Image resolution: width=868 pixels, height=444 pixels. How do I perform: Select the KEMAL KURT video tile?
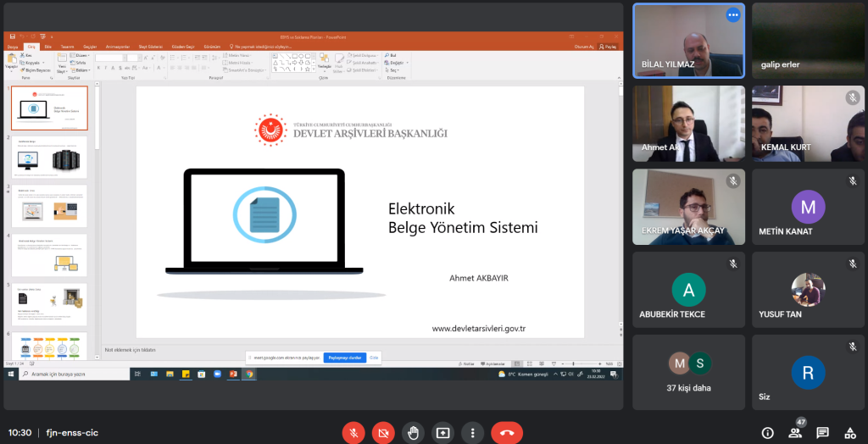[x=808, y=124]
